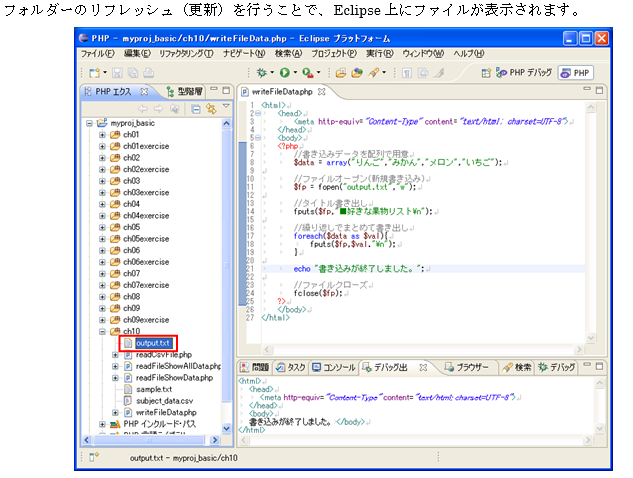Open the プロジェクト(P) menu
The width and height of the screenshot is (633, 478).
(332, 52)
